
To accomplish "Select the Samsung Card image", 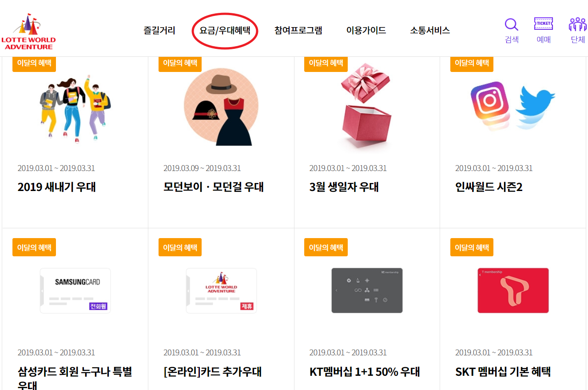I will coord(75,291).
